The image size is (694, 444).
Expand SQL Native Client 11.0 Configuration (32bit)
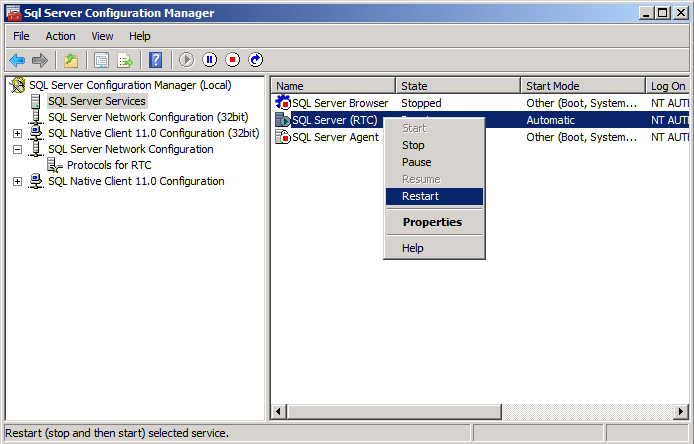pos(17,133)
